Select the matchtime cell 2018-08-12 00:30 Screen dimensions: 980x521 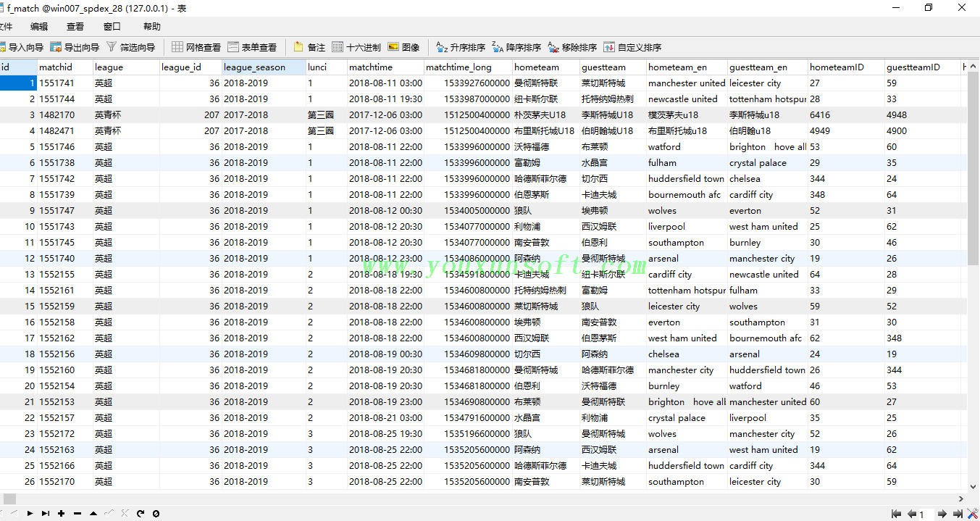385,210
